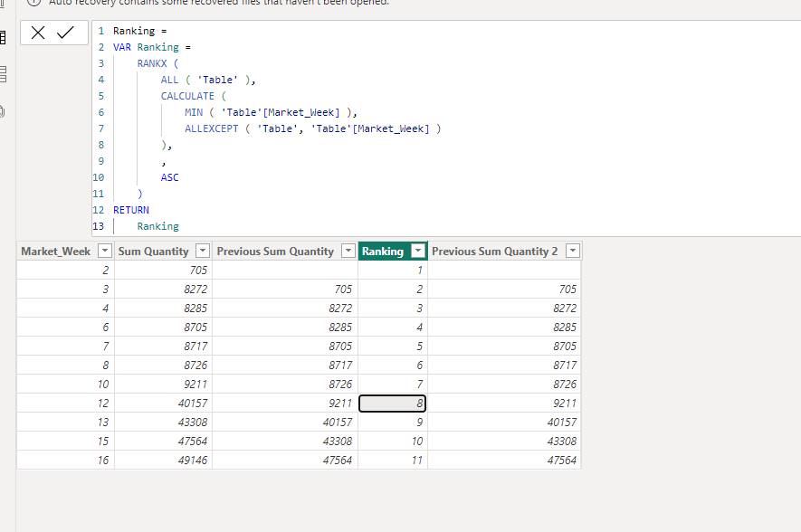This screenshot has width=801, height=532.
Task: Click the Sum Quantity cell 8726
Action: click(164, 365)
